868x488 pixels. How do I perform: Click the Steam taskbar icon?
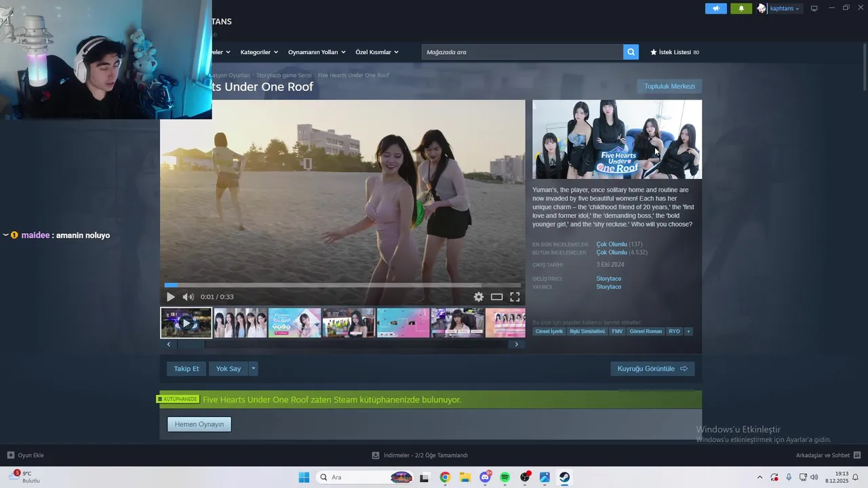click(564, 477)
